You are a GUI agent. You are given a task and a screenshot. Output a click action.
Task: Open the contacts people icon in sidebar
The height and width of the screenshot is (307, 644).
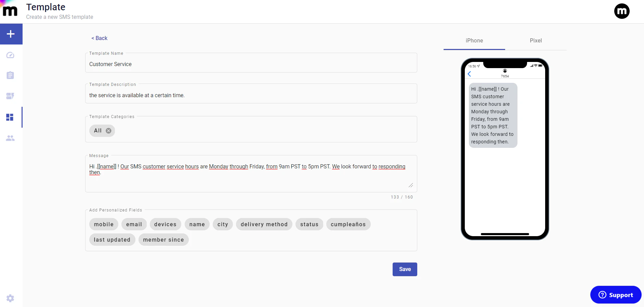[x=10, y=138]
